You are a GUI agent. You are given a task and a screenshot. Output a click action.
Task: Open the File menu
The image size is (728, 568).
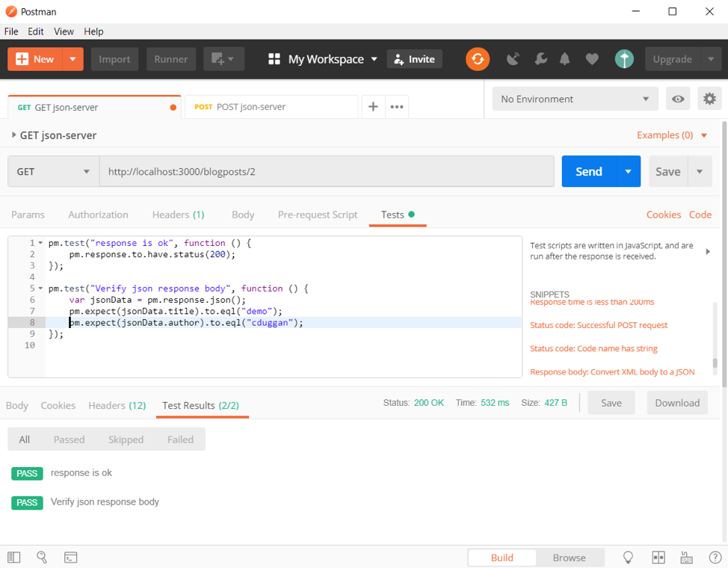tap(11, 31)
